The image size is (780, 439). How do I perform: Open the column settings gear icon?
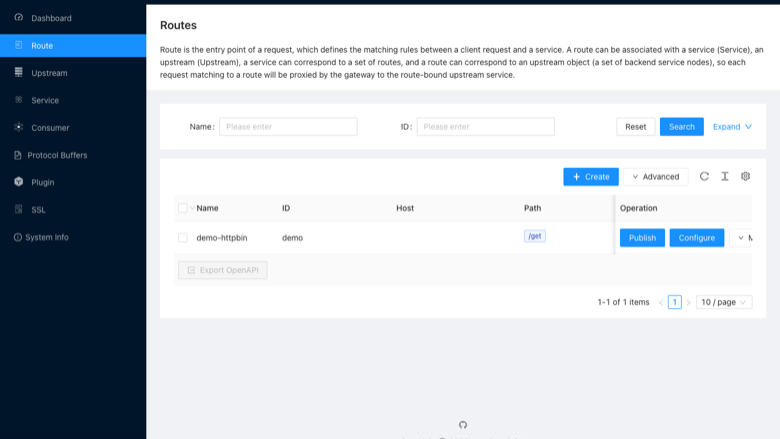coord(745,176)
